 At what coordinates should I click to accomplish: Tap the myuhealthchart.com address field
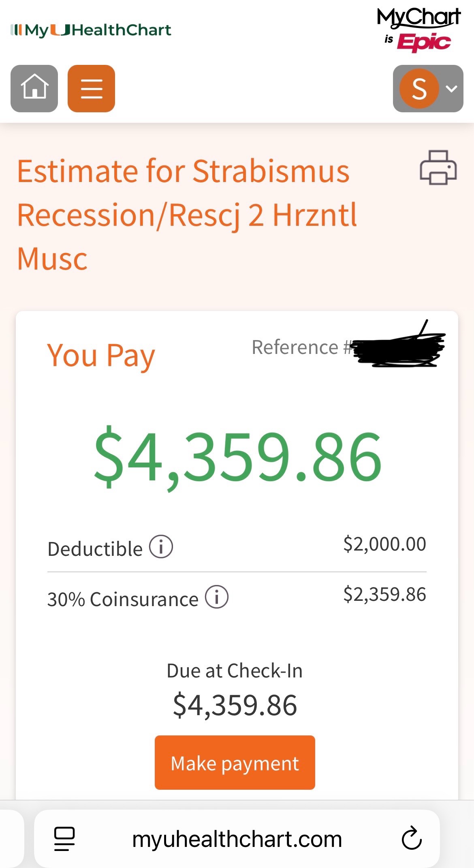click(237, 839)
